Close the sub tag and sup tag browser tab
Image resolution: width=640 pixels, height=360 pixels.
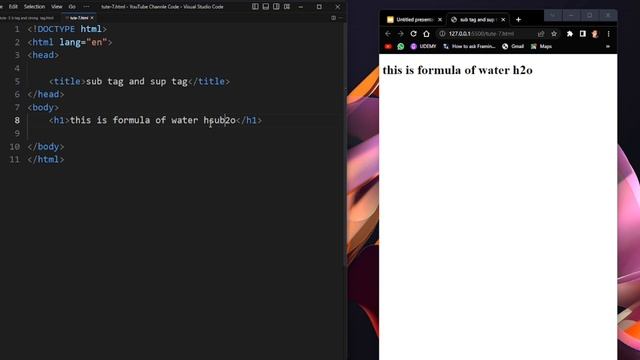[503, 20]
